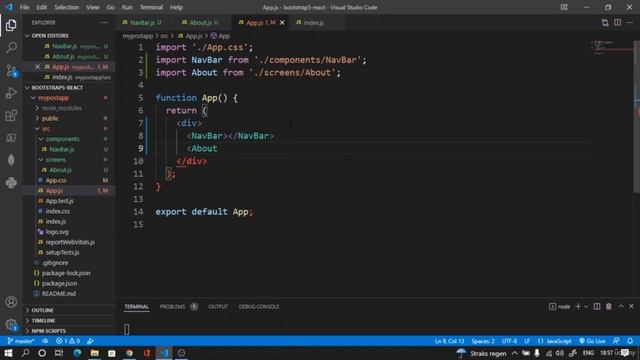Screen dimensions: 640x360
Task: Close App.js in Open Editors list
Action: click(37, 67)
